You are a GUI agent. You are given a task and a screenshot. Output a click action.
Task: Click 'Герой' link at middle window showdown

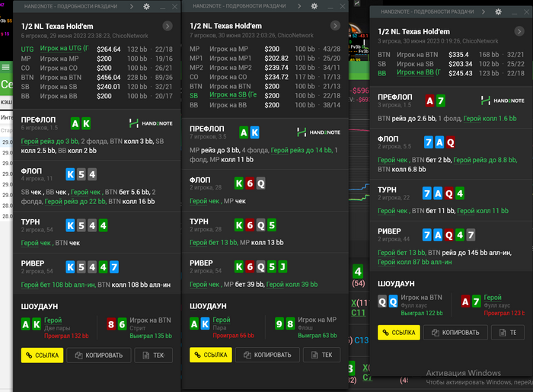[x=222, y=320]
